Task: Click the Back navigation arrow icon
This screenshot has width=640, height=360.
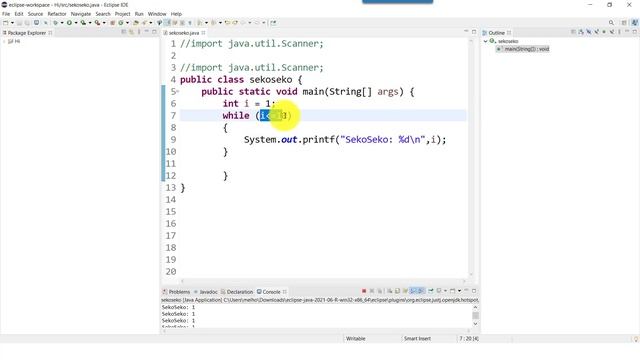Action: pyautogui.click(x=243, y=23)
